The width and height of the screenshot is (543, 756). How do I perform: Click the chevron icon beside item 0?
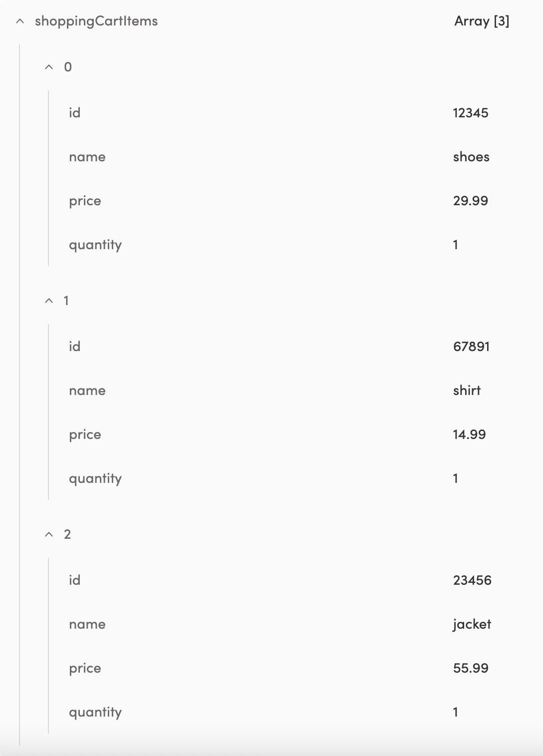point(48,66)
